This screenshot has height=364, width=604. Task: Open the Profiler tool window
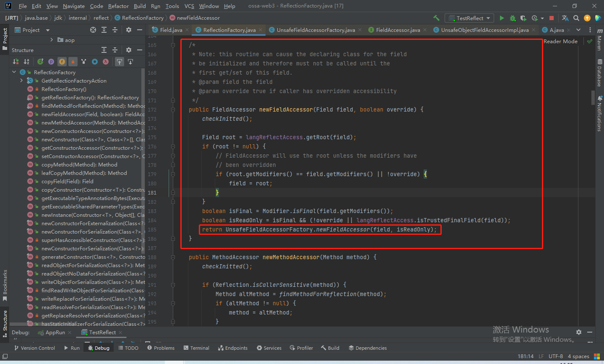(x=301, y=348)
